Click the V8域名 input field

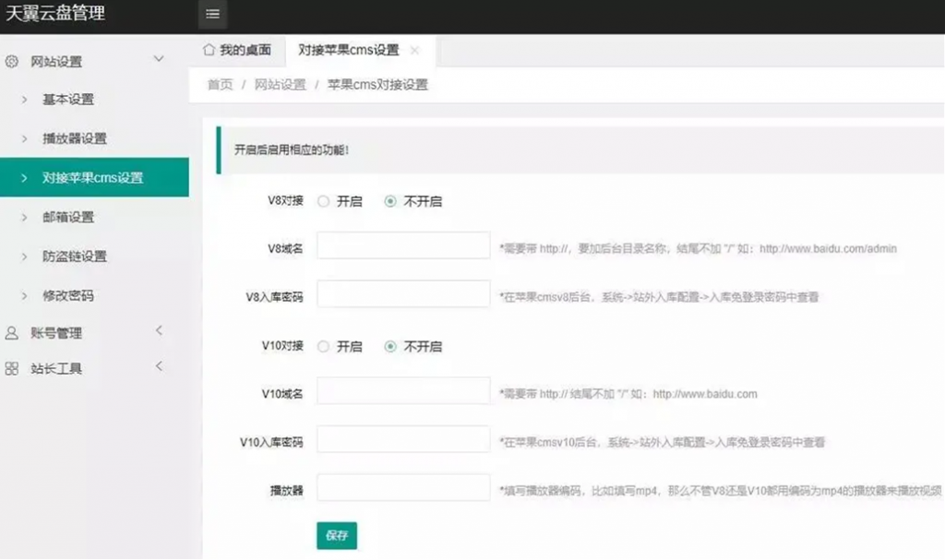click(402, 244)
